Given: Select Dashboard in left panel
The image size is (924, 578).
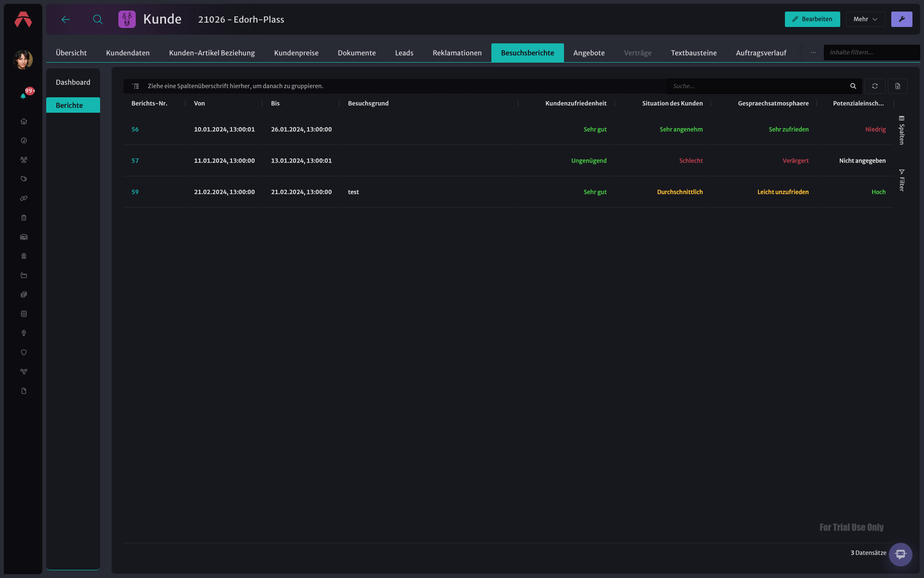Looking at the screenshot, I should click(73, 82).
